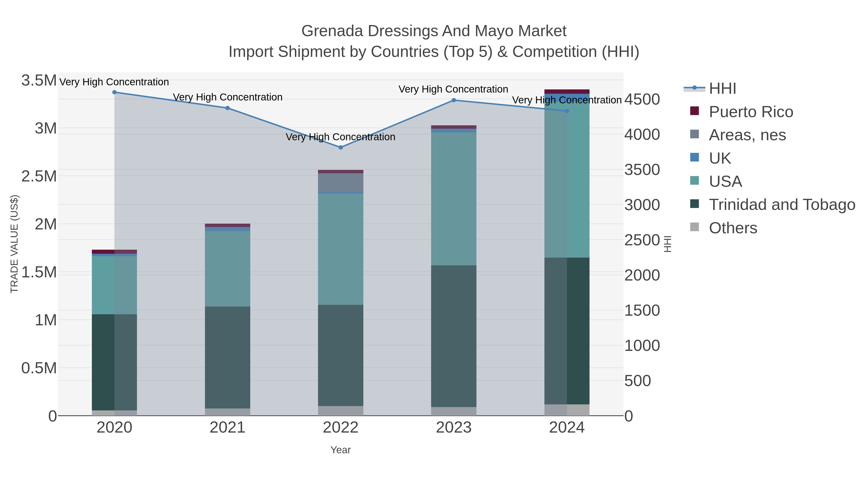Click the 2022 Trinidad and Tobago bar segment

coord(341,356)
